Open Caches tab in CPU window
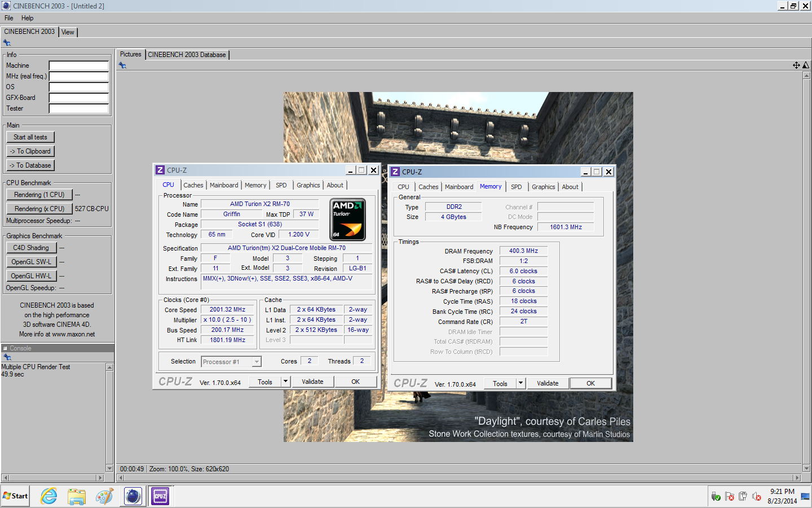Viewport: 812px width, 508px height. coord(193,185)
